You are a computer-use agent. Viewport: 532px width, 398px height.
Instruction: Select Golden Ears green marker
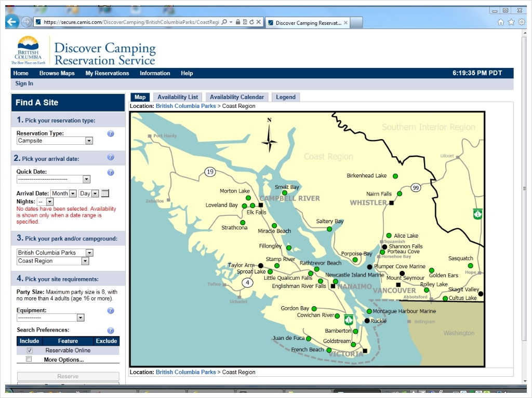432,270
